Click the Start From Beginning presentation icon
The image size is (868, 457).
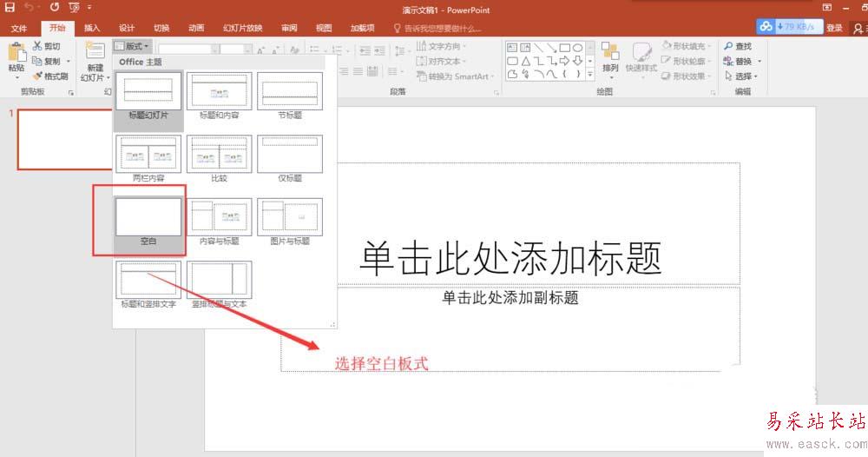click(x=74, y=8)
